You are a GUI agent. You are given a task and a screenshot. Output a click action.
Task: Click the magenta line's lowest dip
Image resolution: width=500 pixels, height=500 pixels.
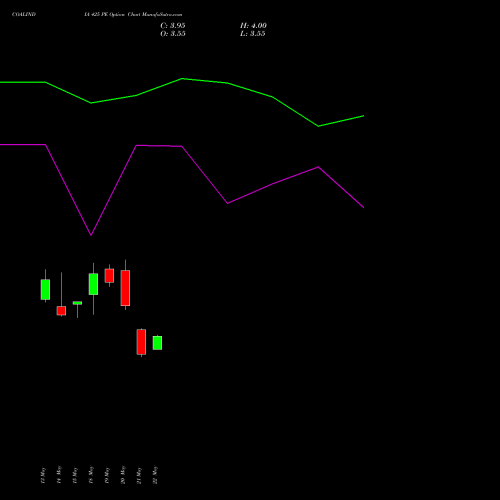click(x=91, y=235)
